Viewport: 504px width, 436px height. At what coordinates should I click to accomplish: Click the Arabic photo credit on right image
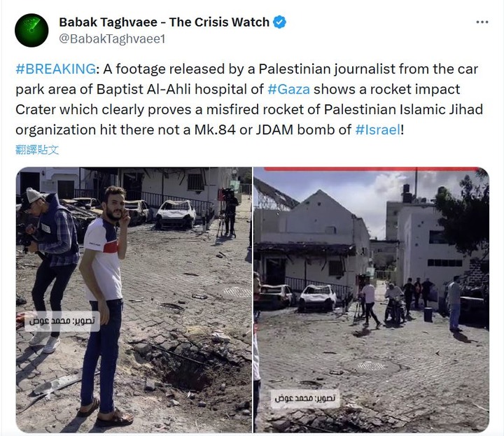304,399
